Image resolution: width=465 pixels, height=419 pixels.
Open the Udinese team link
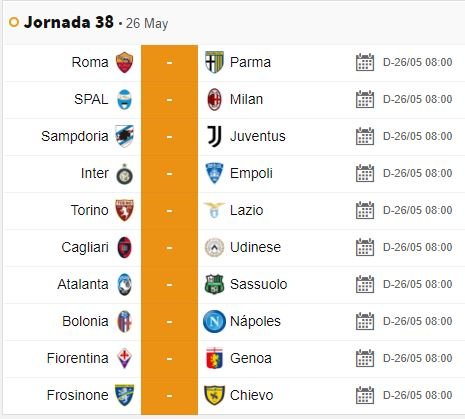click(x=255, y=247)
